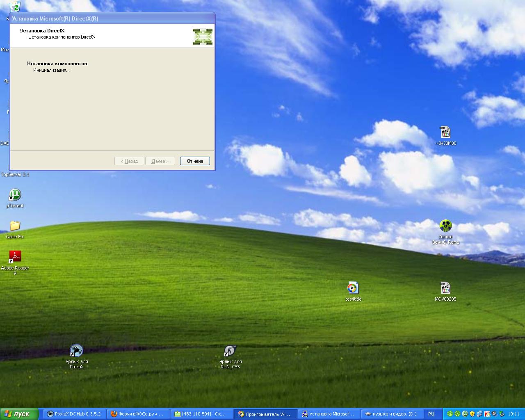The width and height of the screenshot is (525, 420).
Task: Switch to Проигрыватель Windows Media taskbar item
Action: [265, 414]
